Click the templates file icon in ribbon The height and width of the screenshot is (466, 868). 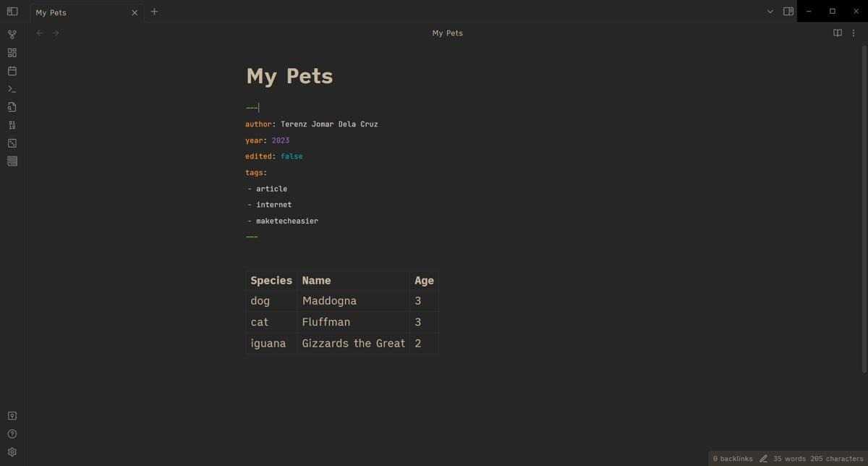[x=12, y=107]
